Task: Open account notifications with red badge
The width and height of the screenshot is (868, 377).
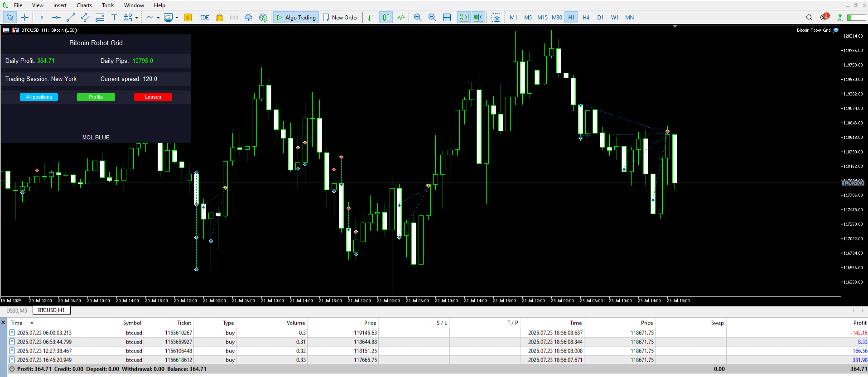Action: click(x=824, y=17)
